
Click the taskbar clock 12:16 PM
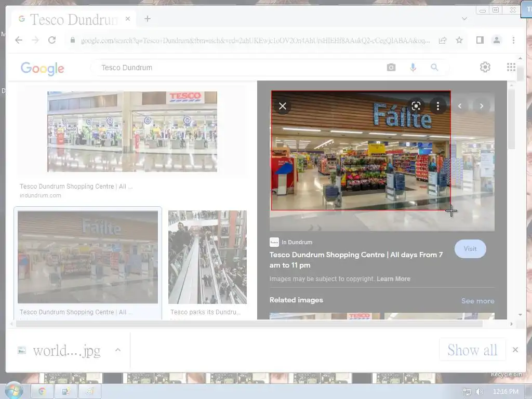pos(506,392)
